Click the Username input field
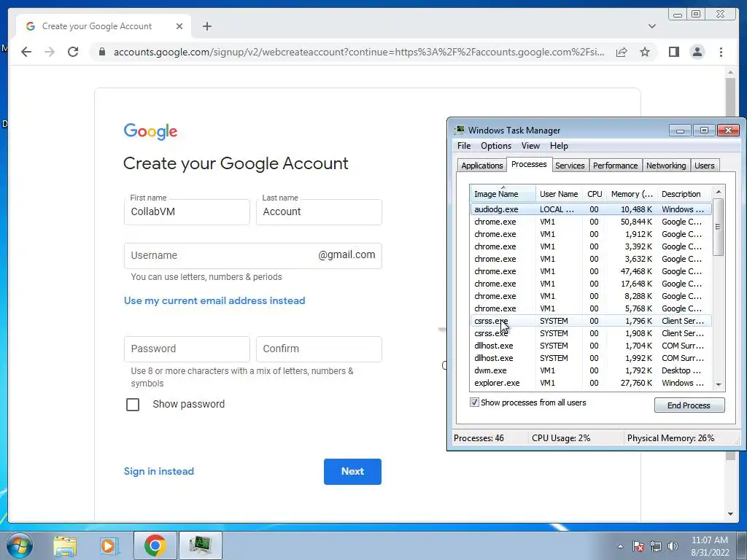The height and width of the screenshot is (560, 747). click(x=253, y=256)
